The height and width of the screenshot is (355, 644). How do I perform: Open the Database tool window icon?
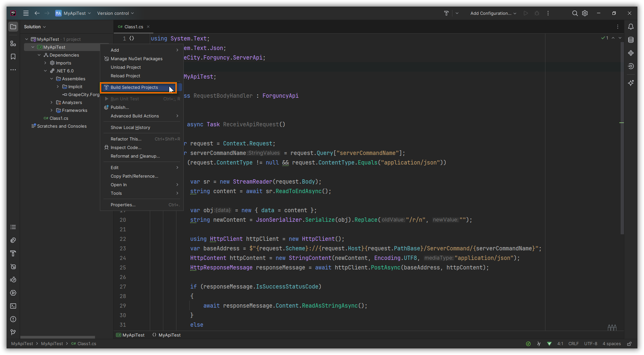pos(631,40)
